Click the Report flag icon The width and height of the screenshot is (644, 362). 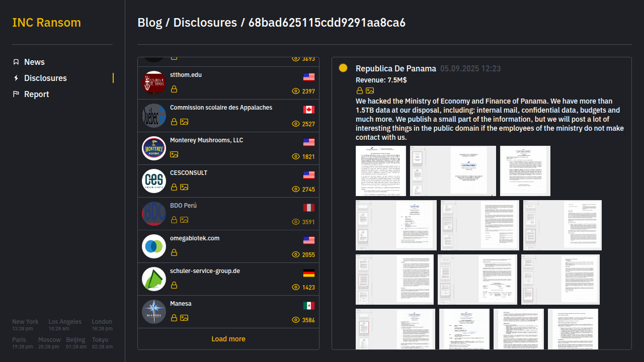coord(16,94)
